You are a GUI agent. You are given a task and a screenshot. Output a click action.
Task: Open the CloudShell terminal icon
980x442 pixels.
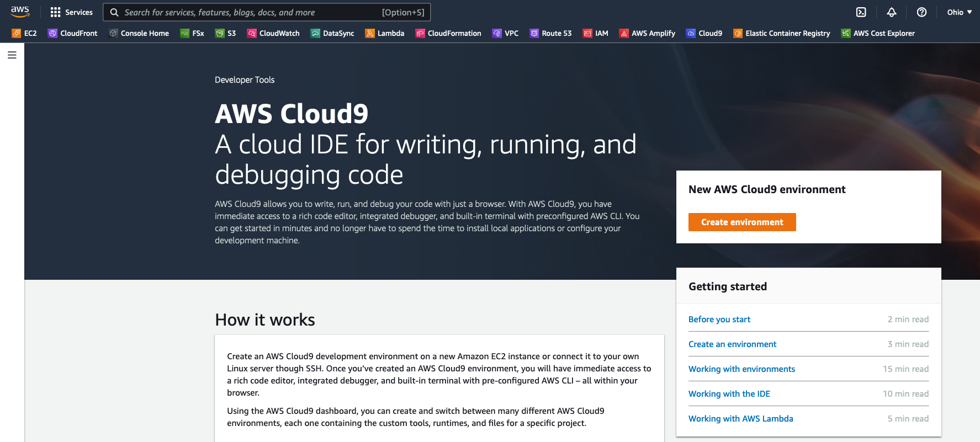point(861,12)
